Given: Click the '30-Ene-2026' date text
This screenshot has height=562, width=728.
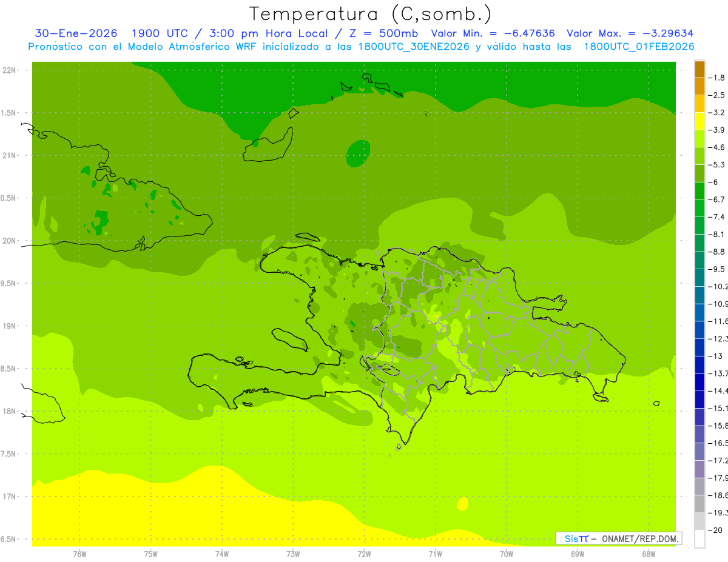Looking at the screenshot, I should tap(76, 34).
